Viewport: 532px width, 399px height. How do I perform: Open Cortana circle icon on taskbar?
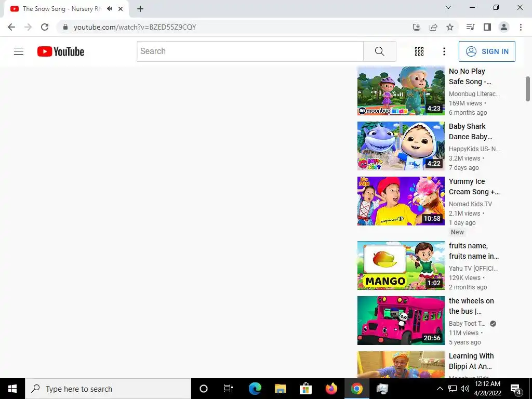(x=204, y=389)
